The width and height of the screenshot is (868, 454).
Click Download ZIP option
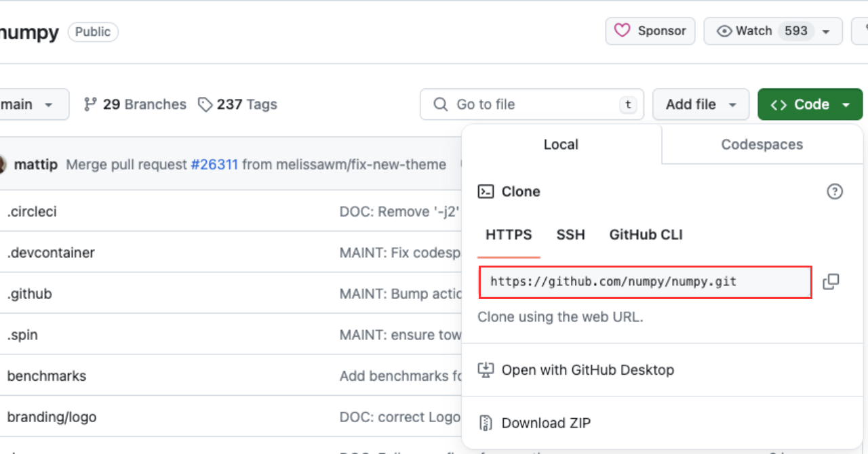coord(534,424)
